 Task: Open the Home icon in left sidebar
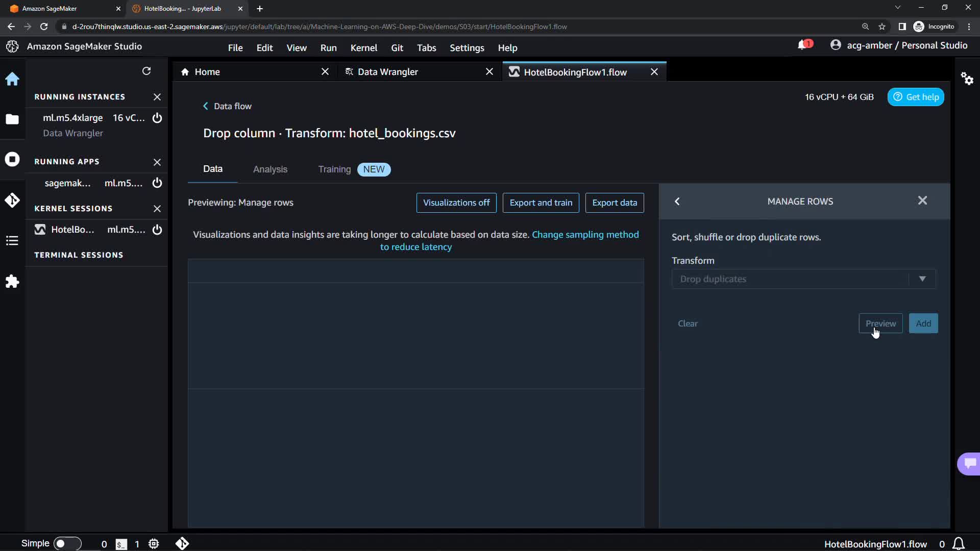click(x=12, y=79)
